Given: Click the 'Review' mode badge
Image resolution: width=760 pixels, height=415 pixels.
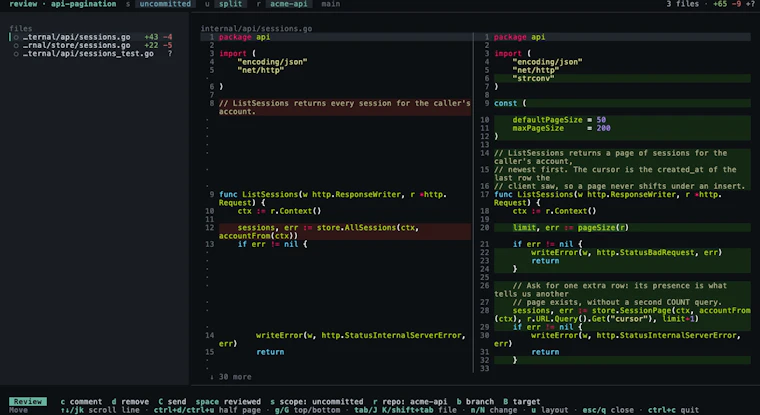Looking at the screenshot, I should 28,401.
